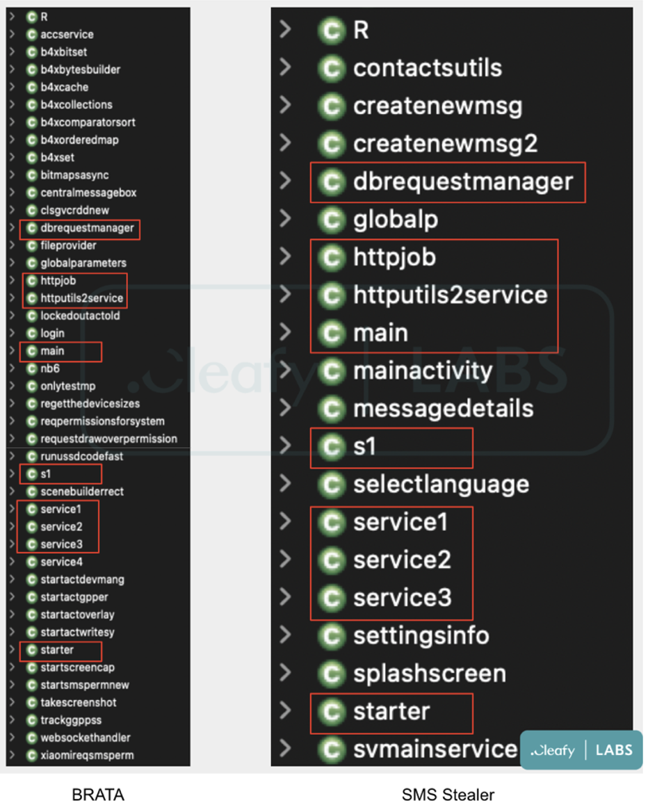Expand the s1 node in SMS Stealer
The height and width of the screenshot is (812, 648).
click(285, 446)
